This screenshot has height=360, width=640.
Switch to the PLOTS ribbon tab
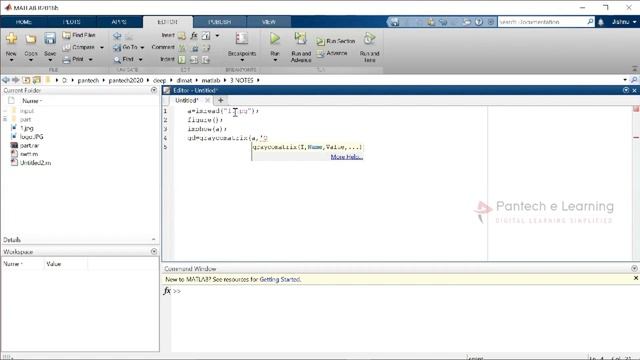[x=72, y=22]
